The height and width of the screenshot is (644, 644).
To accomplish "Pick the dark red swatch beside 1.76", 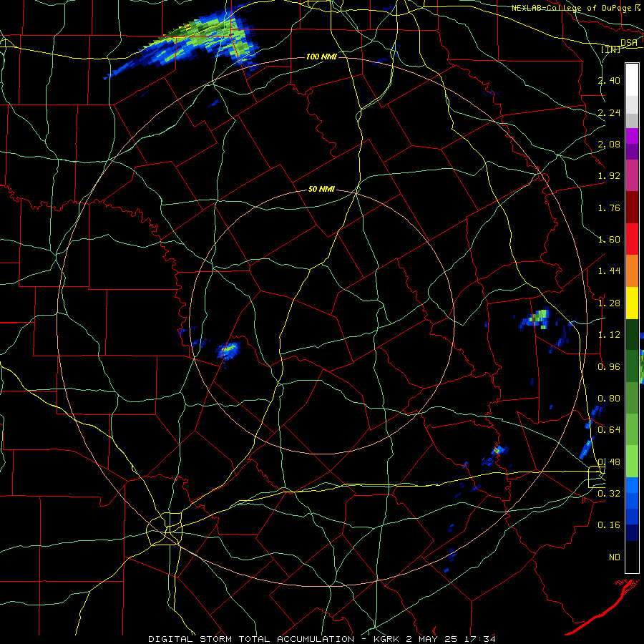I will pos(633,208).
